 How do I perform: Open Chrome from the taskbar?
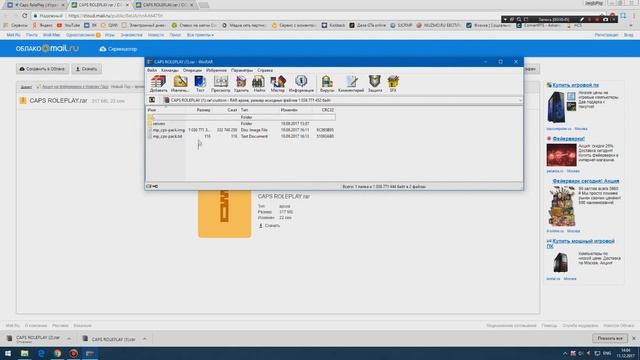(x=57, y=353)
